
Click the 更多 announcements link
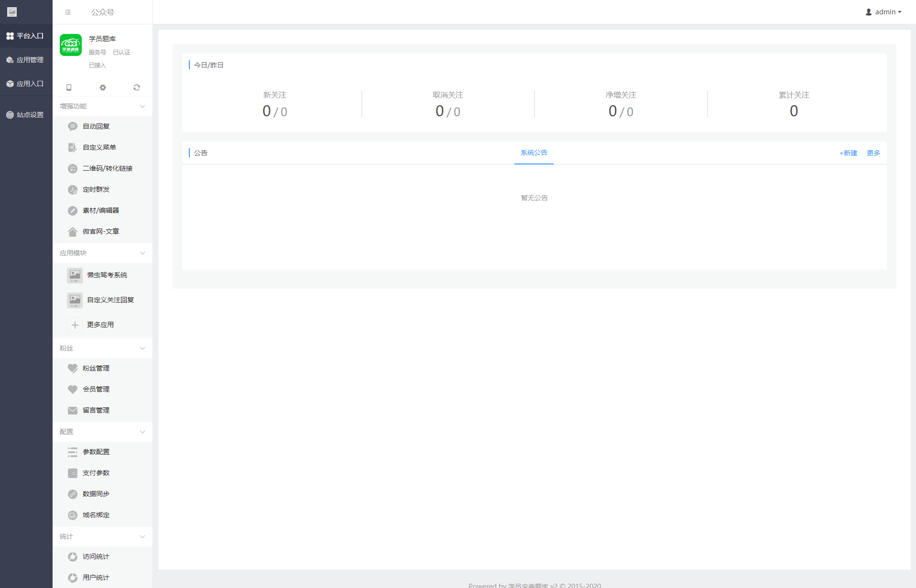[x=873, y=153]
